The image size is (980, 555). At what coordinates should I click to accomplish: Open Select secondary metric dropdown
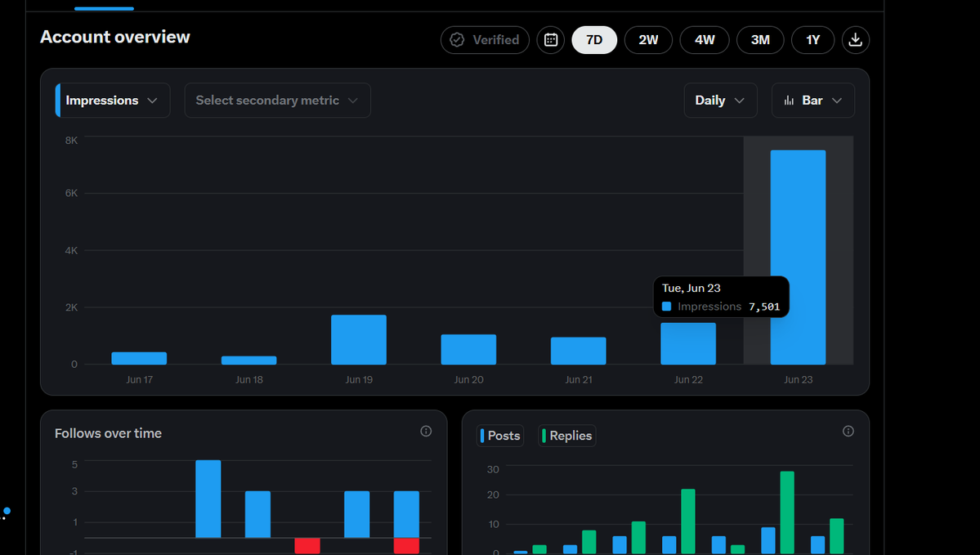coord(278,100)
